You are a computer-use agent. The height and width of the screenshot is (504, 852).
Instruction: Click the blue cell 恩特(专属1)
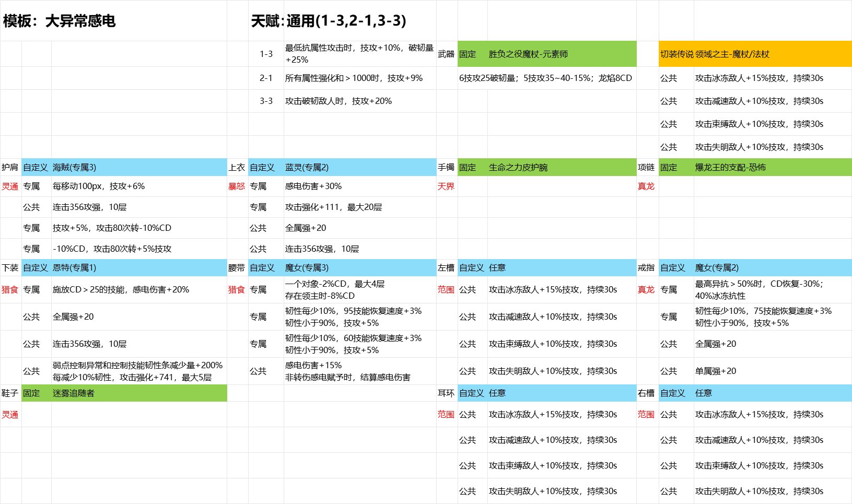pyautogui.click(x=139, y=267)
